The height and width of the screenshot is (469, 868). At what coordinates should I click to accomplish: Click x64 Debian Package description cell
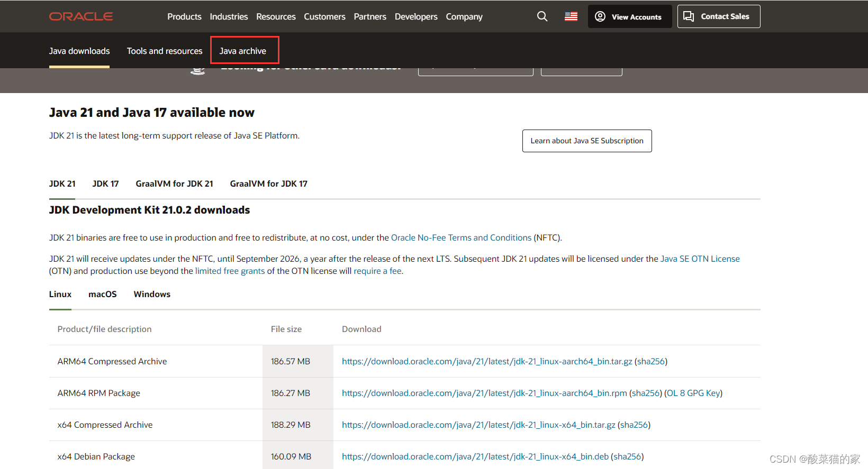click(156, 455)
